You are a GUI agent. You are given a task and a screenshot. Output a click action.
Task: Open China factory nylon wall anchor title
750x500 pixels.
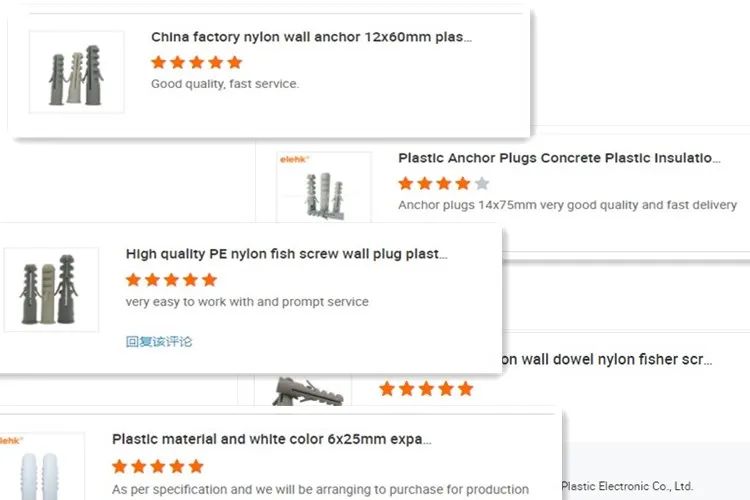pos(311,37)
